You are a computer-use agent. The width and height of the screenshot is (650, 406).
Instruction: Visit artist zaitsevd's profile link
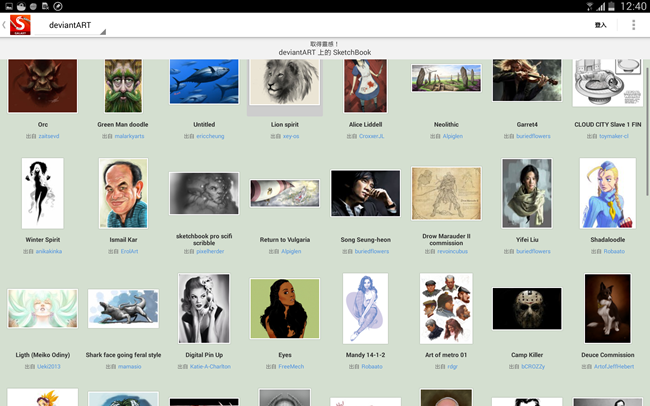coord(49,136)
